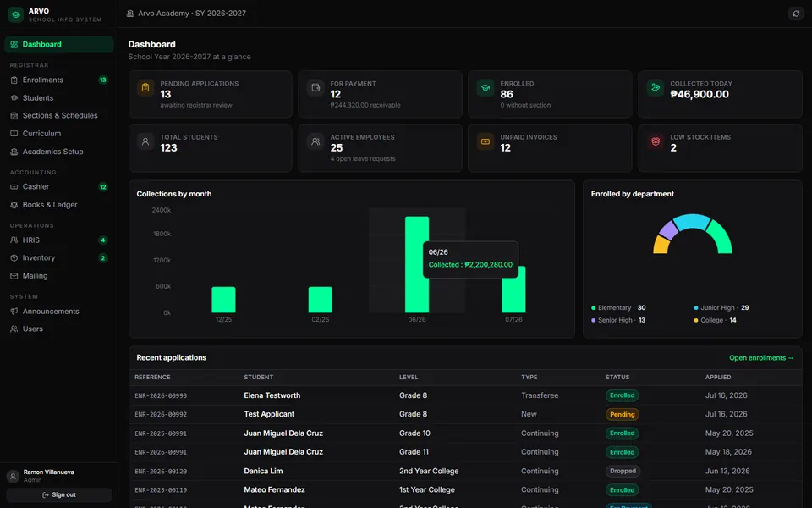Click the For Payment wallet icon
Screen dimensions: 812x508
(x=315, y=87)
